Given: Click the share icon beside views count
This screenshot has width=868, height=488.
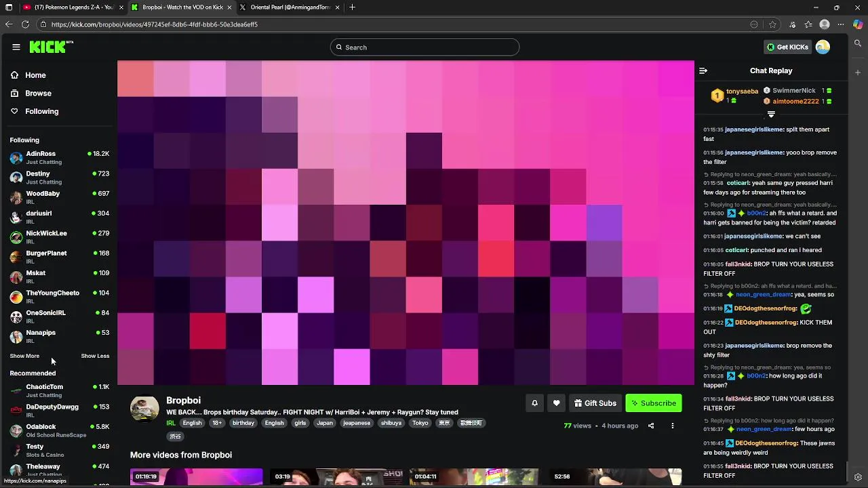Looking at the screenshot, I should 651,426.
